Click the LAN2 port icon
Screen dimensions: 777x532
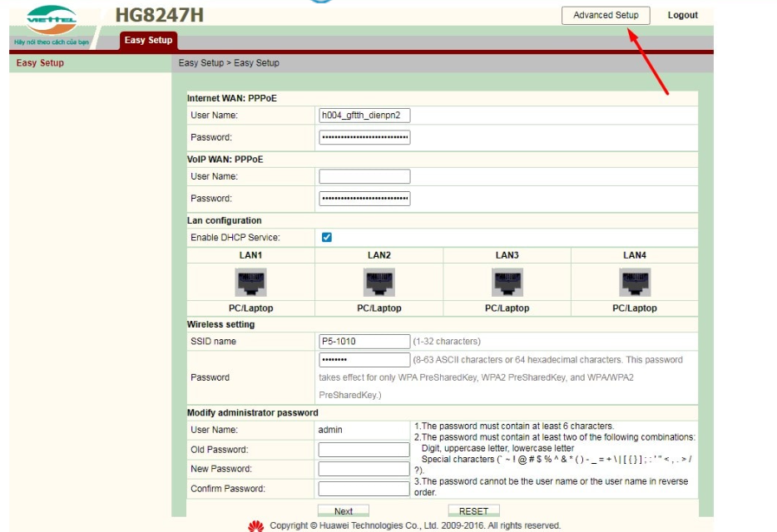(x=379, y=283)
